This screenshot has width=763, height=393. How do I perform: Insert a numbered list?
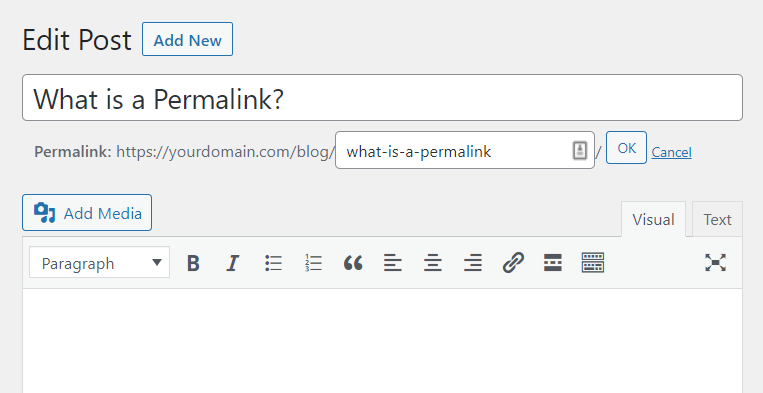(313, 263)
